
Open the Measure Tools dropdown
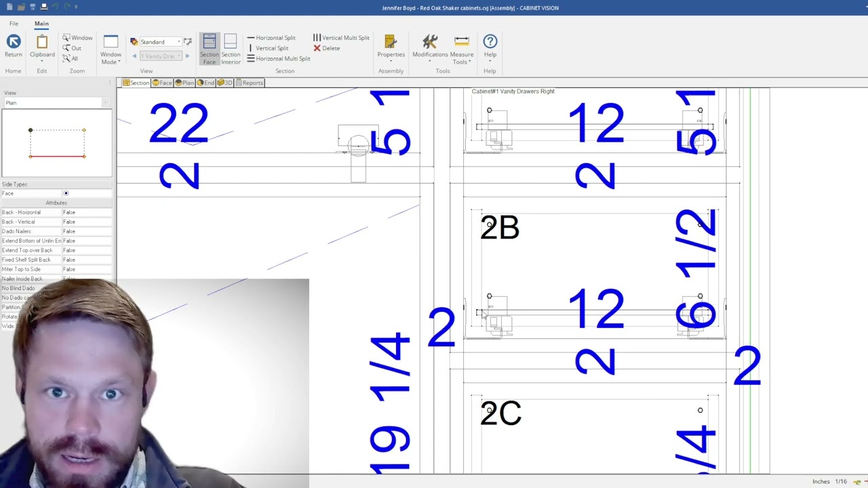coord(462,49)
